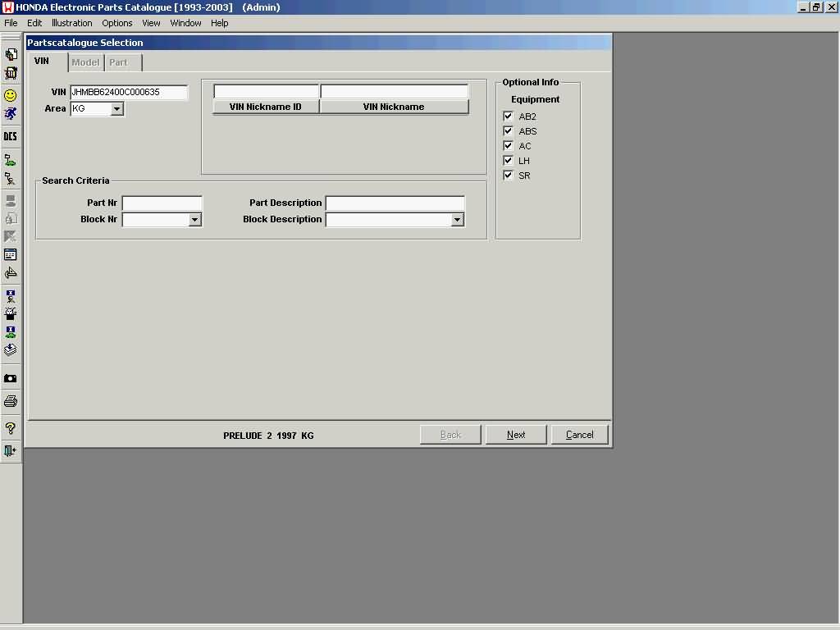Click the application restore window button
840x630 pixels.
click(x=816, y=7)
